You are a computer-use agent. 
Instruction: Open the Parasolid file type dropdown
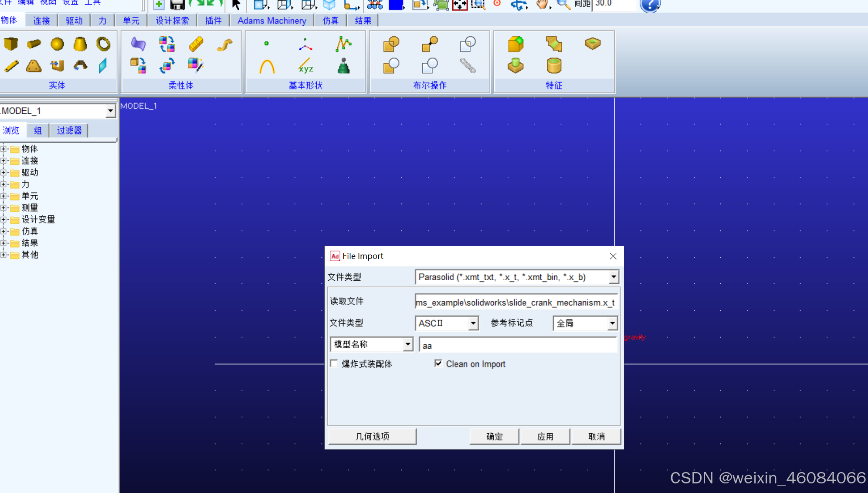614,277
